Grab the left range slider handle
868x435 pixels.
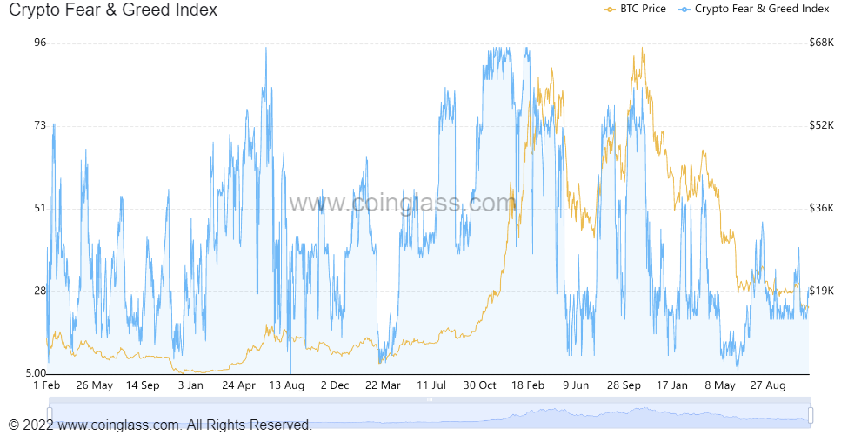coord(50,414)
